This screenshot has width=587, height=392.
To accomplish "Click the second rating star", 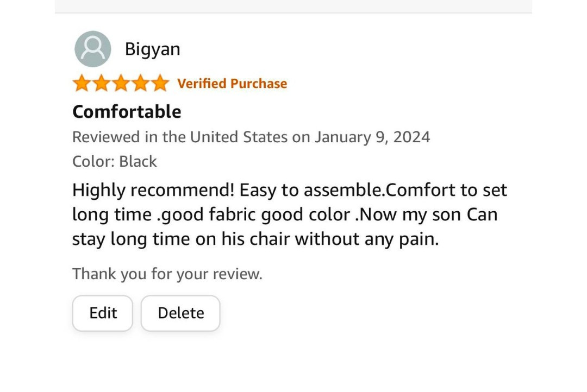I will coord(101,84).
